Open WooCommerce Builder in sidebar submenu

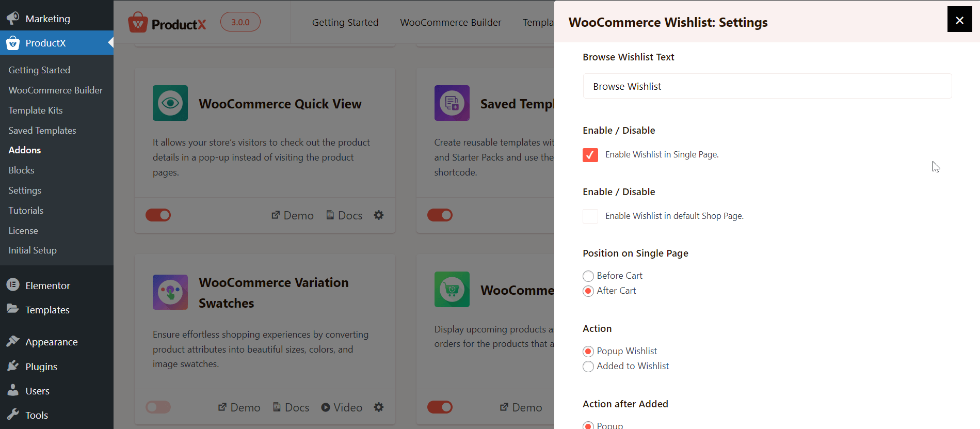coord(56,90)
